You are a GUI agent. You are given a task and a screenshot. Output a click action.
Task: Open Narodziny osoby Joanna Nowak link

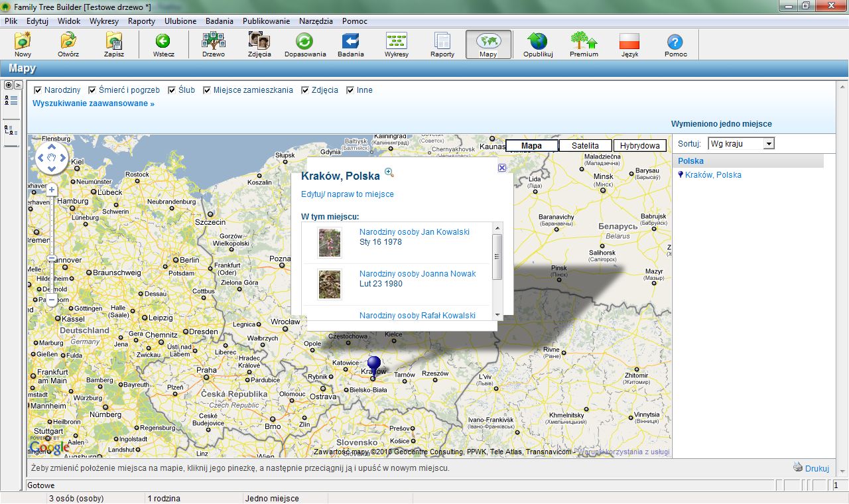coord(418,274)
